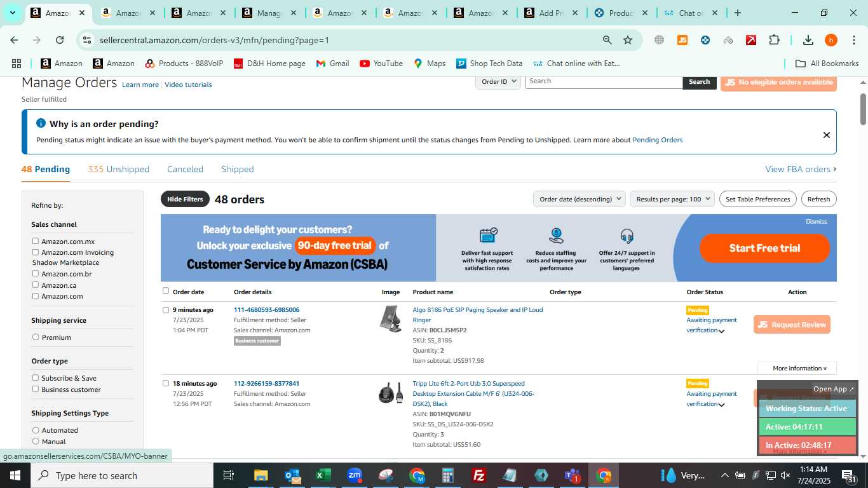Open Tripp Lite USB extension cable product link
Screen dimensions: 868x488
[475, 393]
